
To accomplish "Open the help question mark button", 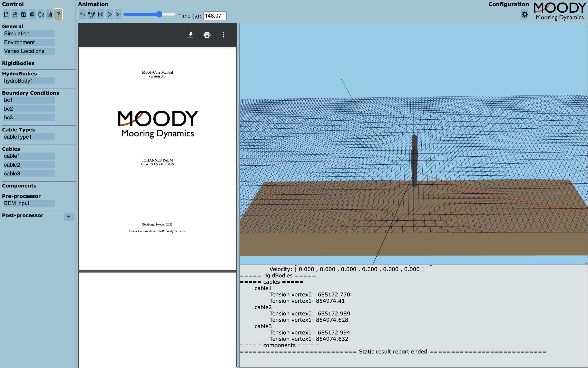I will point(58,15).
